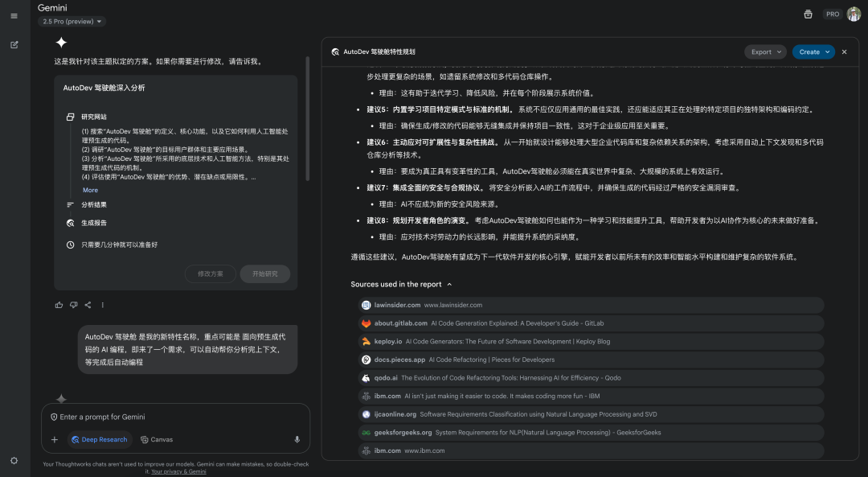The height and width of the screenshot is (477, 868).
Task: Open Settings via the gear icon
Action: 14,459
